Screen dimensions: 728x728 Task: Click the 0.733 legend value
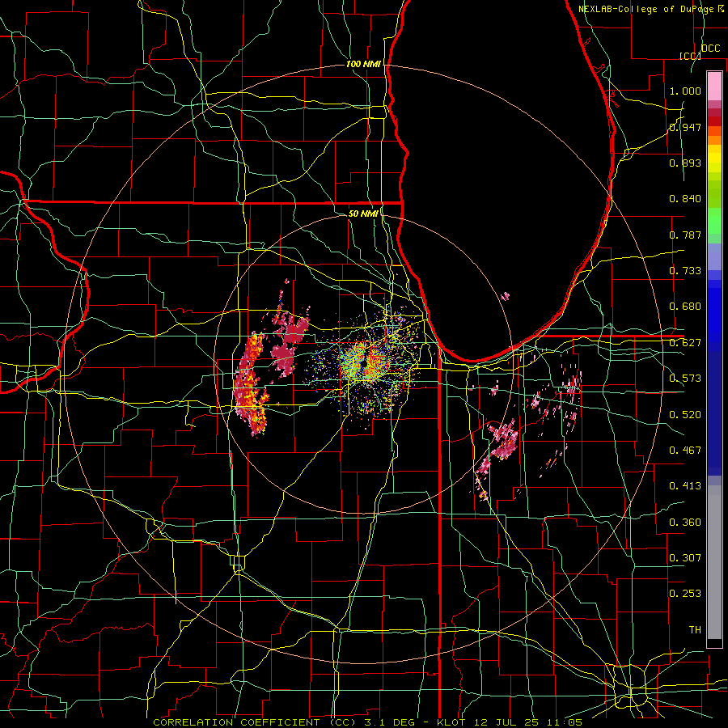pyautogui.click(x=685, y=271)
